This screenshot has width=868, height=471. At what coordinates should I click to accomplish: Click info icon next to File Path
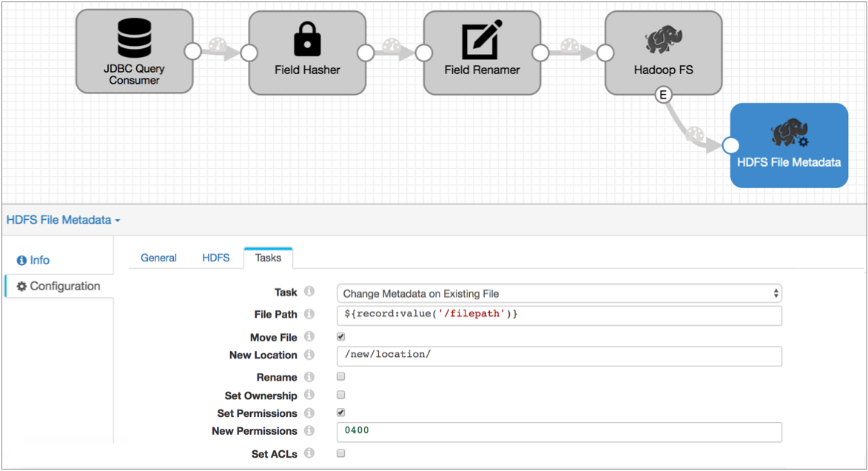(309, 315)
